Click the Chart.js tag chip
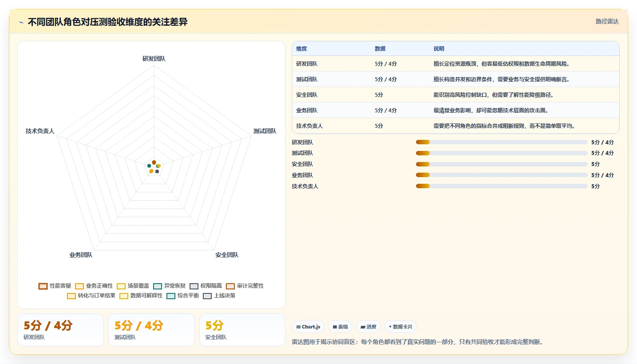 (x=308, y=327)
